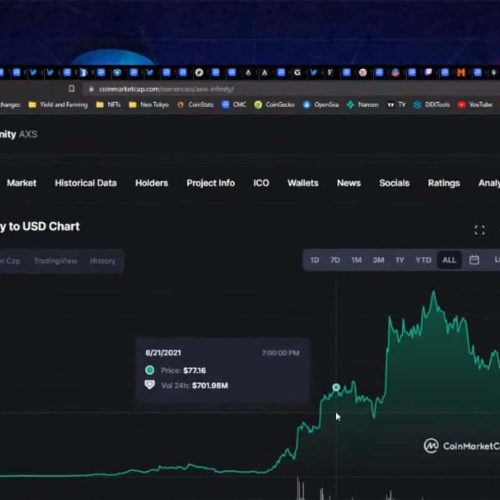Click the coinmarketcap.com URL in the address bar
The height and width of the screenshot is (500, 500).
(x=166, y=89)
